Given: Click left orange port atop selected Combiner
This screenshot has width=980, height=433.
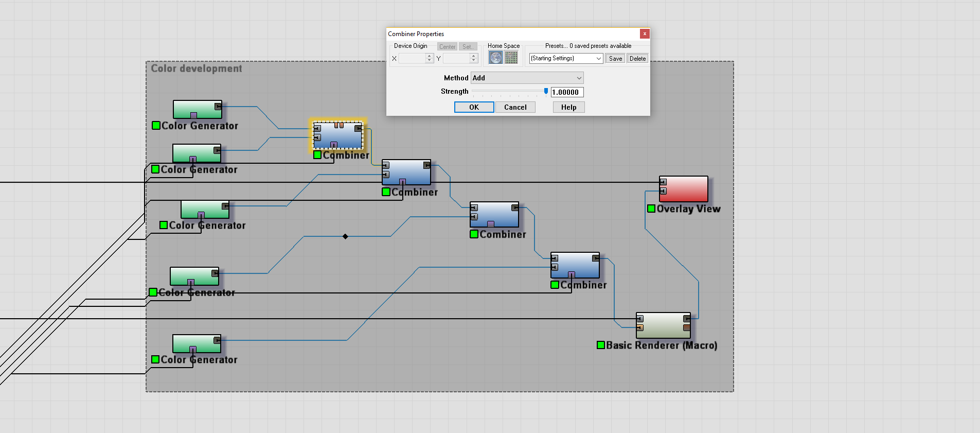Looking at the screenshot, I should (x=336, y=125).
